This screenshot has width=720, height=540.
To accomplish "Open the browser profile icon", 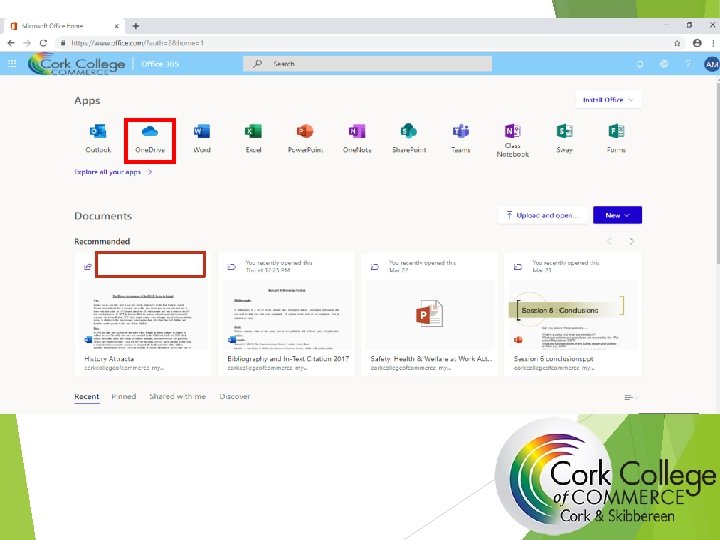I will [697, 43].
